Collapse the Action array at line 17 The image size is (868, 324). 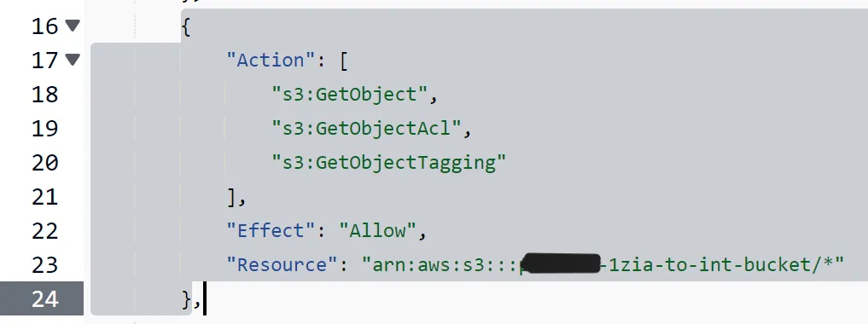(x=73, y=59)
